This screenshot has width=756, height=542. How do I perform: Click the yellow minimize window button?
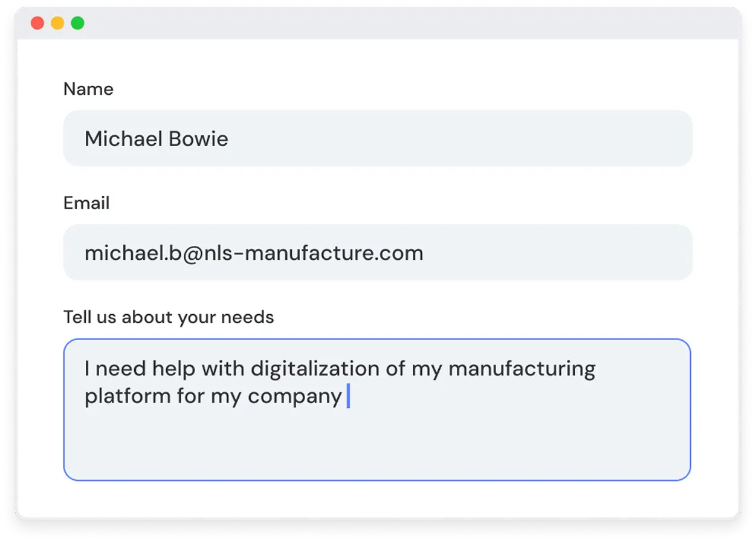click(57, 24)
